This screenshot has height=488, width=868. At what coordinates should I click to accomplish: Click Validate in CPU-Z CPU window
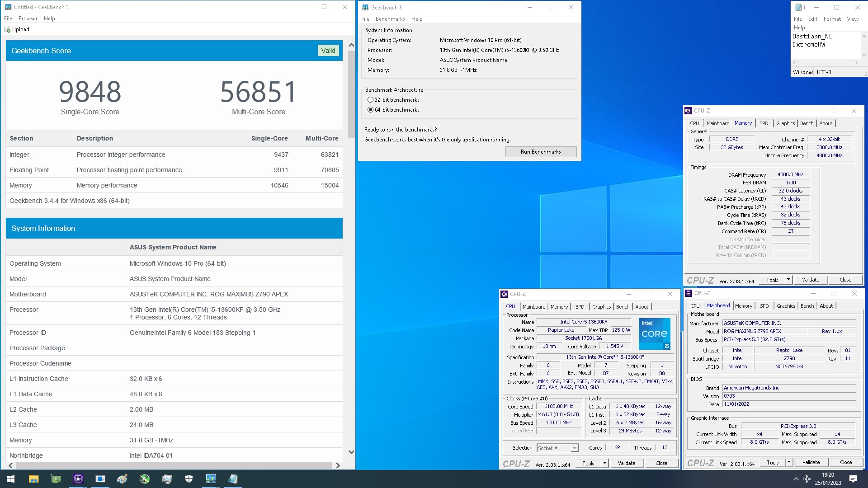pyautogui.click(x=626, y=463)
